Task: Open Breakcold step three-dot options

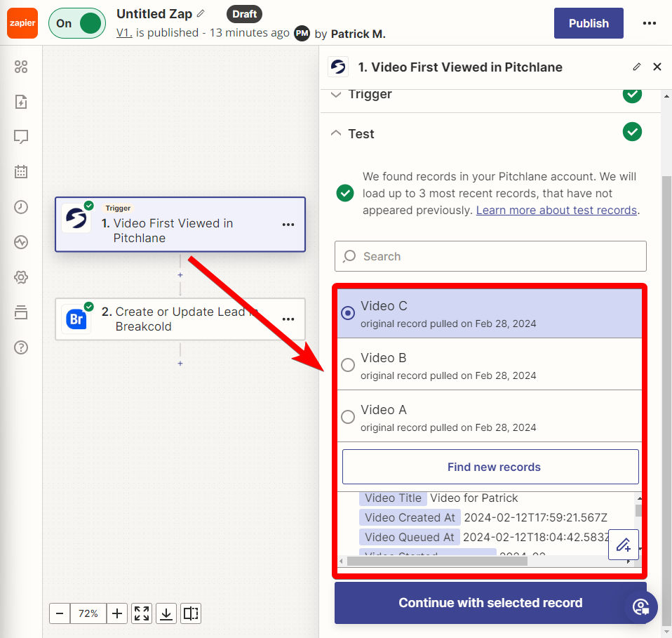Action: click(x=288, y=319)
